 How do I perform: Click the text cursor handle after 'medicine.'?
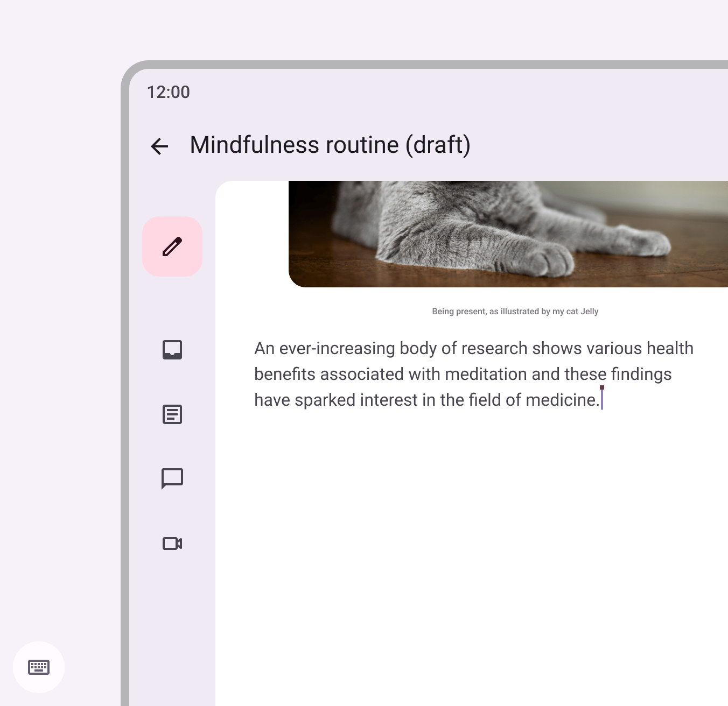(602, 387)
